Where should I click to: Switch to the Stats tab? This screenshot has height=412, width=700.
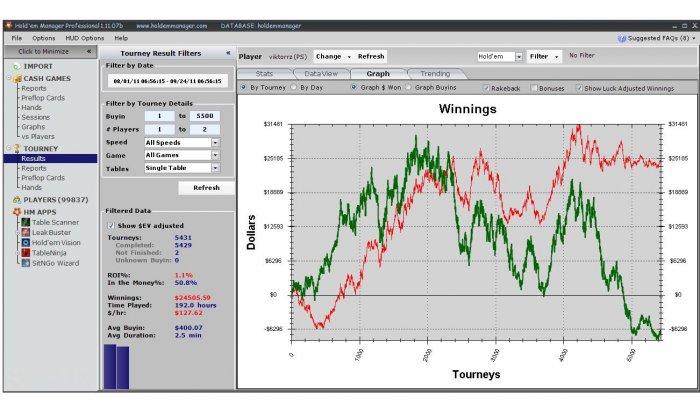[264, 74]
